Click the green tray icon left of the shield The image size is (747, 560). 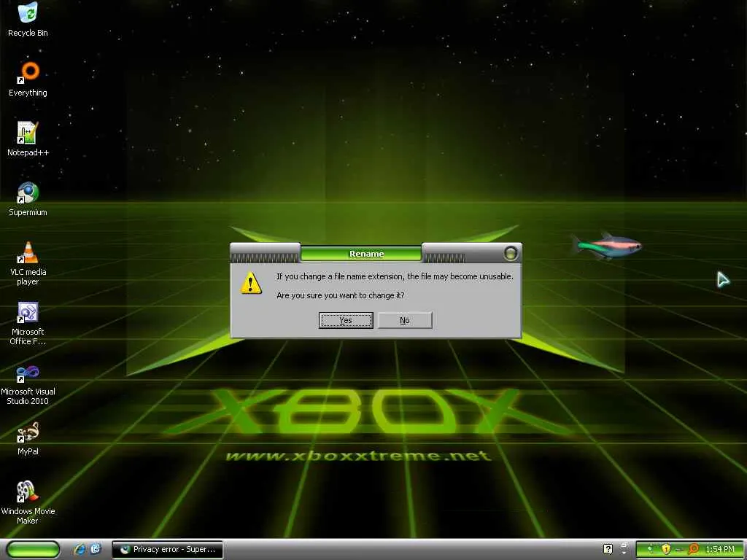click(651, 549)
